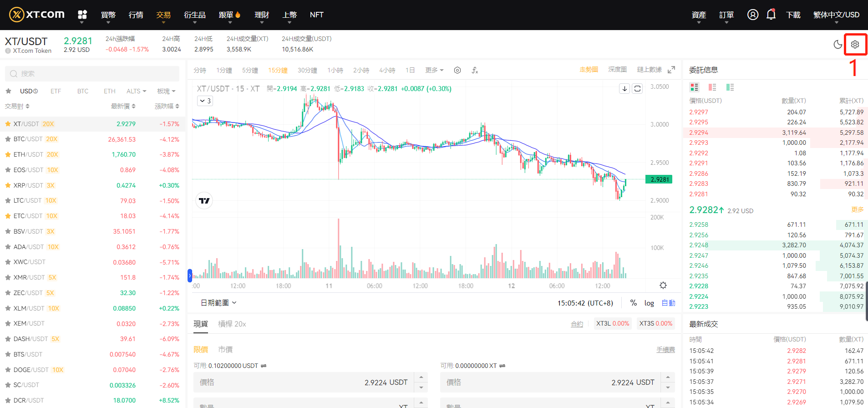Toggle dark mode moon icon
Viewport: 868px width, 408px height.
pyautogui.click(x=838, y=44)
